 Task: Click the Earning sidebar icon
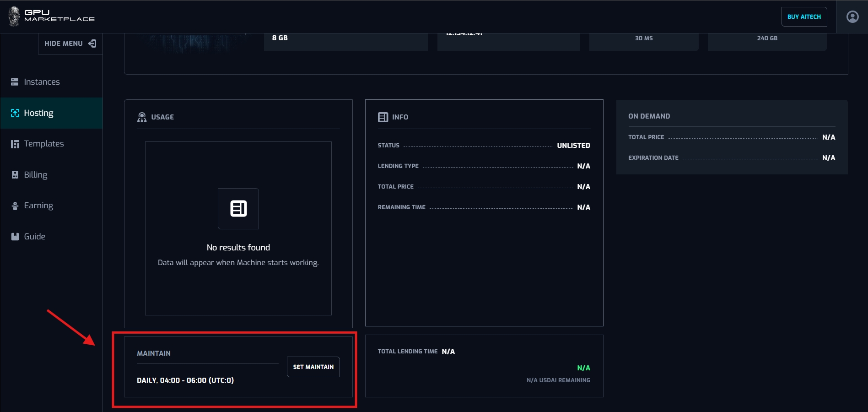(15, 206)
